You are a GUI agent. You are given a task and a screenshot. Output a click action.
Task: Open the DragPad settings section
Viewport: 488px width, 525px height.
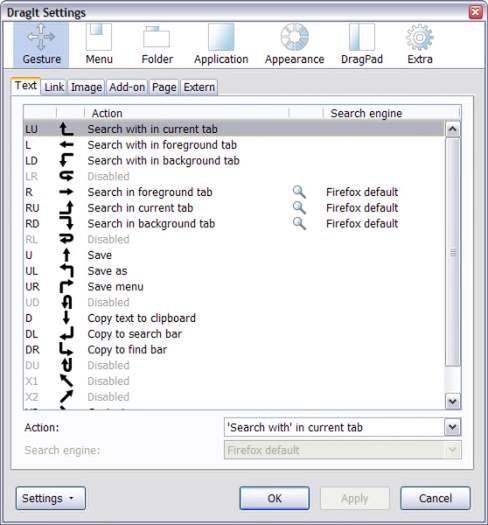pyautogui.click(x=362, y=45)
